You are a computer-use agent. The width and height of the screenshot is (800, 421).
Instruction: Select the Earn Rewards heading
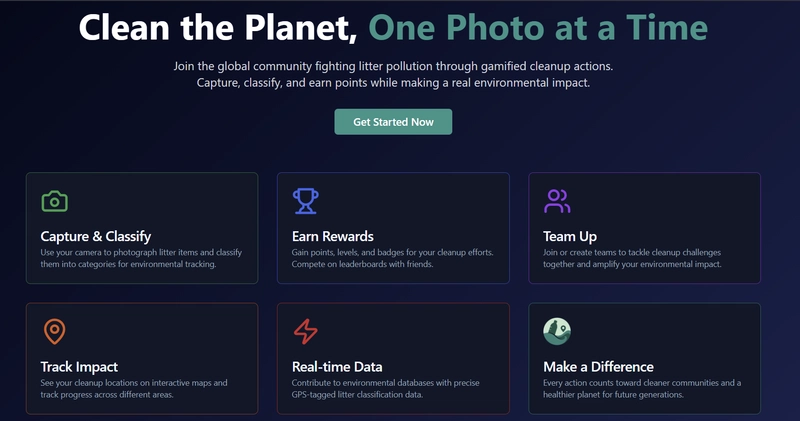click(x=333, y=236)
